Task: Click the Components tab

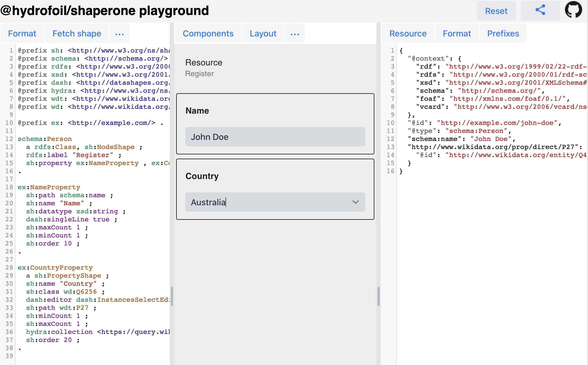Action: [x=208, y=33]
